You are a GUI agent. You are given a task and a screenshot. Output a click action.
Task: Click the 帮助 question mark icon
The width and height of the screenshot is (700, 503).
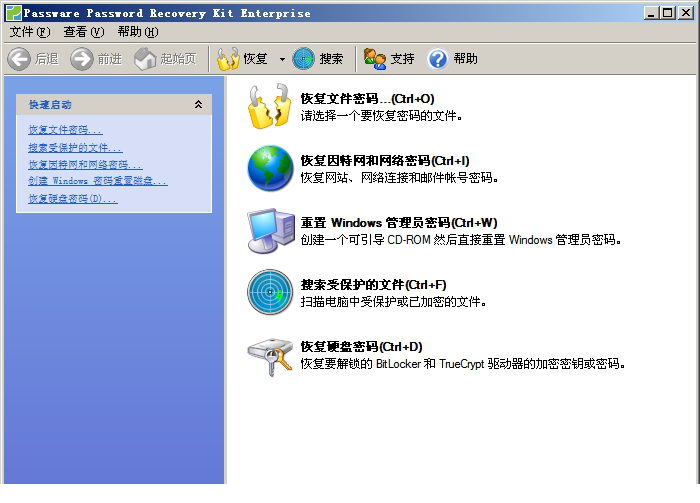tap(438, 59)
